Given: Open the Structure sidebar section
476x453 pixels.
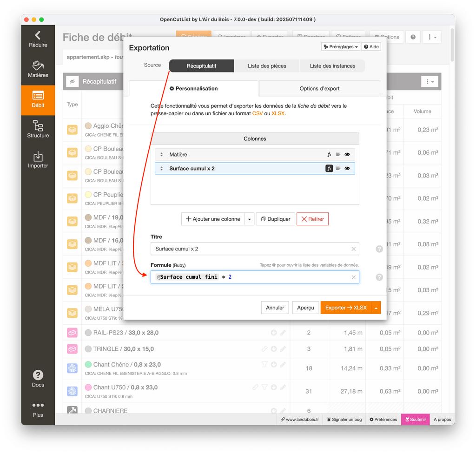Looking at the screenshot, I should pyautogui.click(x=38, y=130).
